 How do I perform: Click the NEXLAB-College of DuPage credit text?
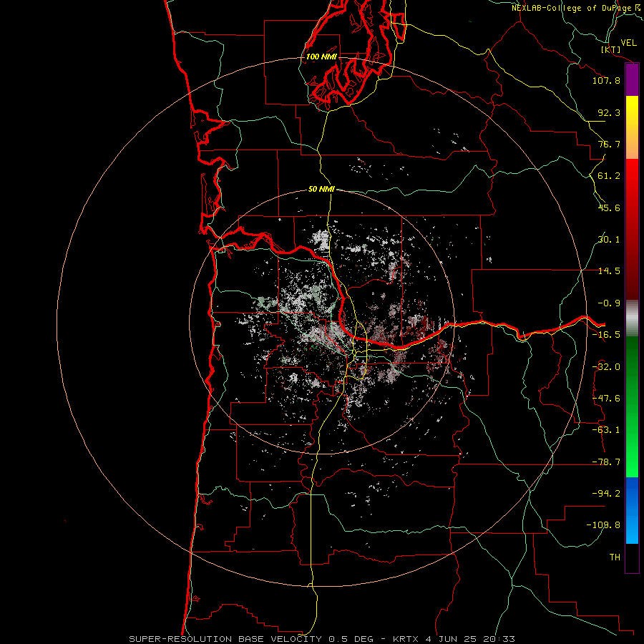tap(571, 8)
